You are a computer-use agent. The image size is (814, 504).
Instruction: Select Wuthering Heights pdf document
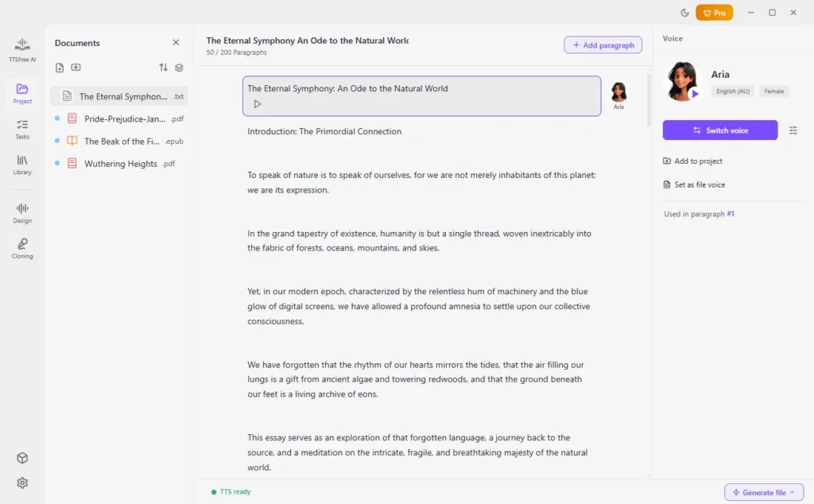click(119, 164)
